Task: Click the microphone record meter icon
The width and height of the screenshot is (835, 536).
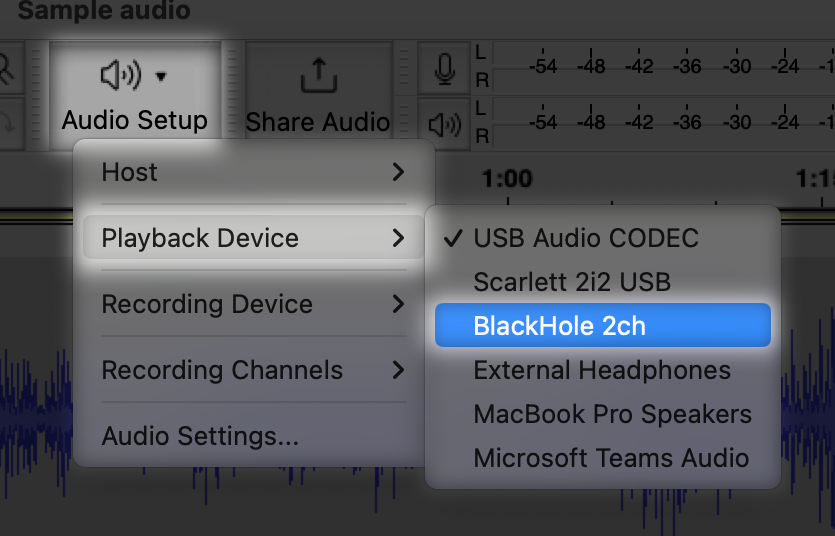Action: click(445, 69)
